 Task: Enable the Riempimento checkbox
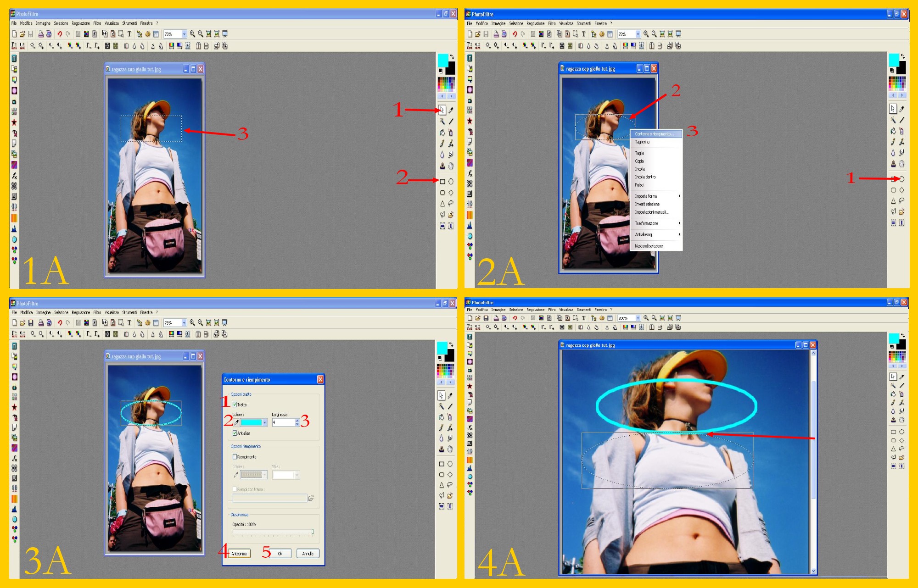[235, 457]
